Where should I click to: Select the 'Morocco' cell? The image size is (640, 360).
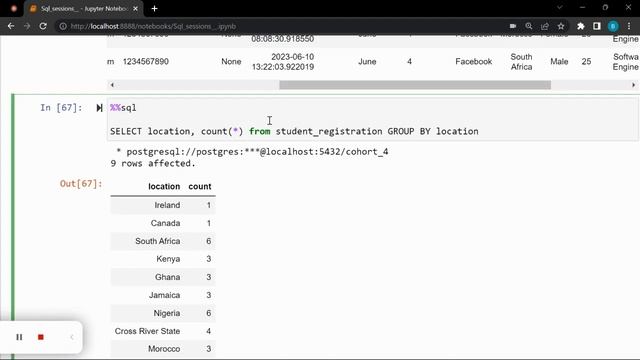pyautogui.click(x=164, y=349)
